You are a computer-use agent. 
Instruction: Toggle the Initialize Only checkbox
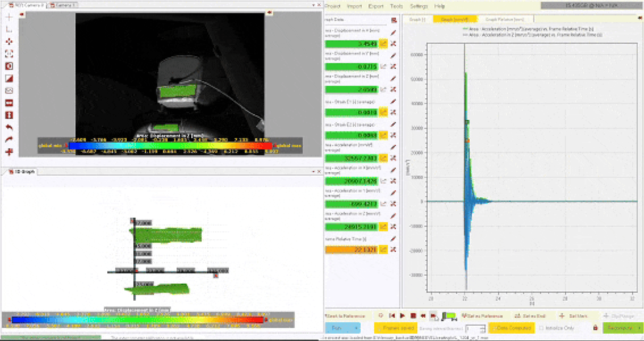(x=542, y=328)
